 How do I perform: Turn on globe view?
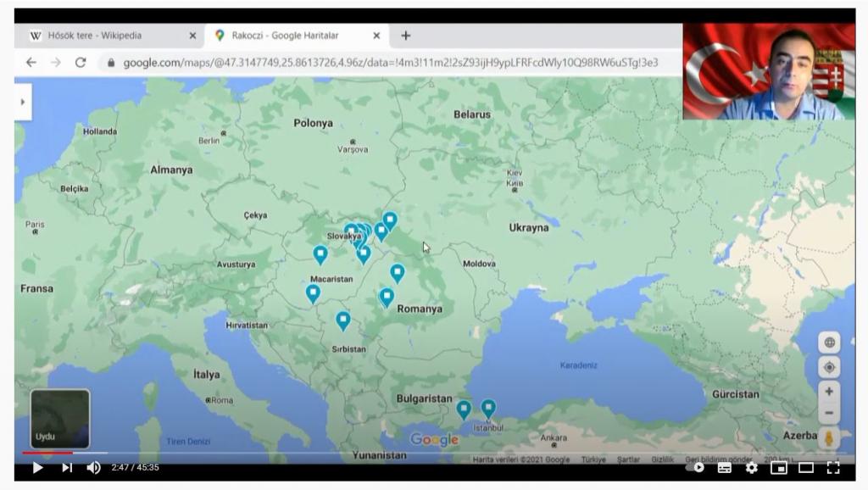829,342
